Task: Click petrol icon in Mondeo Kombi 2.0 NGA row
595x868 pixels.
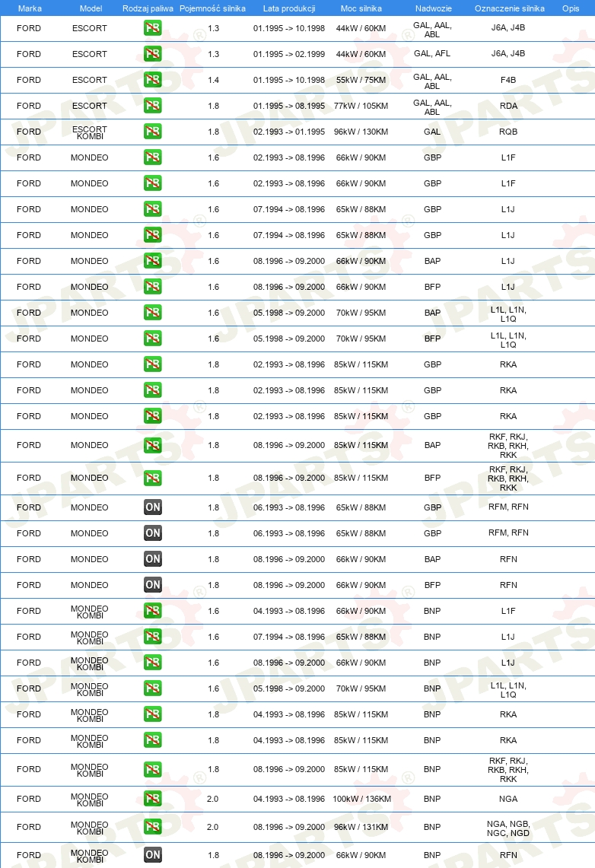Action: [x=153, y=798]
